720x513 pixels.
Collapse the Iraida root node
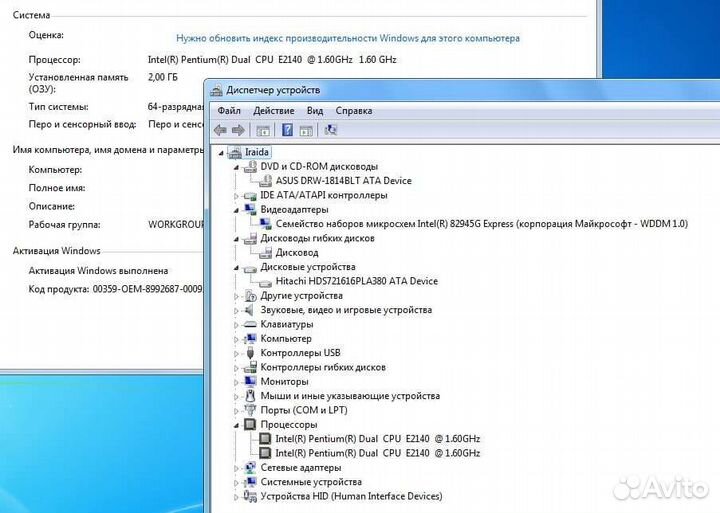point(221,153)
